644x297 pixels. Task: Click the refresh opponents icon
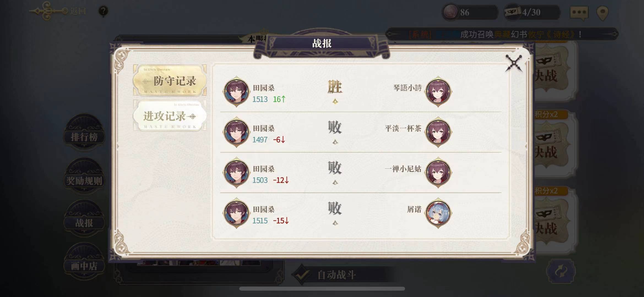(561, 271)
